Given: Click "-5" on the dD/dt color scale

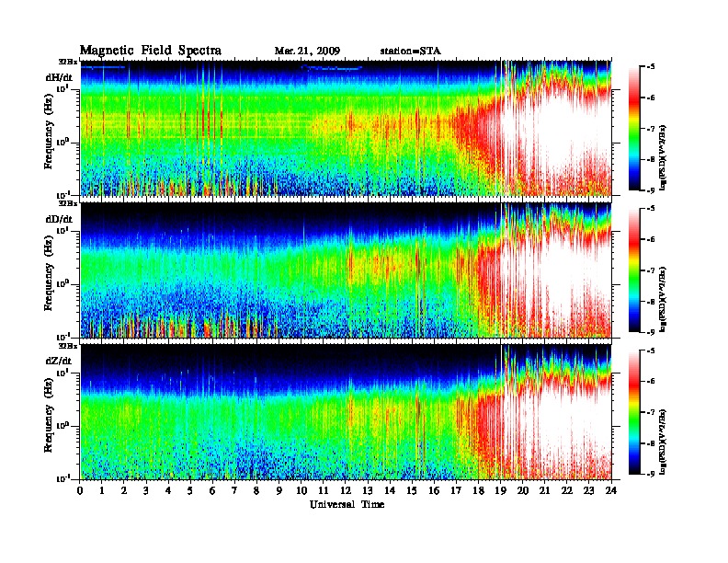Looking at the screenshot, I should [651, 209].
